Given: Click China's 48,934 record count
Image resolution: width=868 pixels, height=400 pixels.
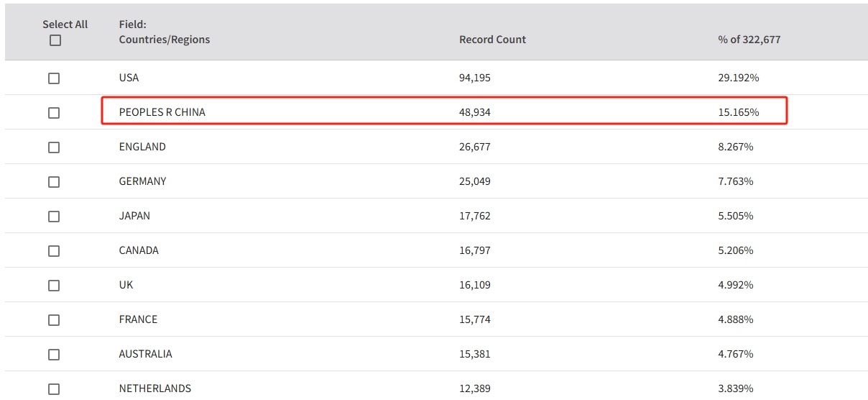Looking at the screenshot, I should pos(474,112).
